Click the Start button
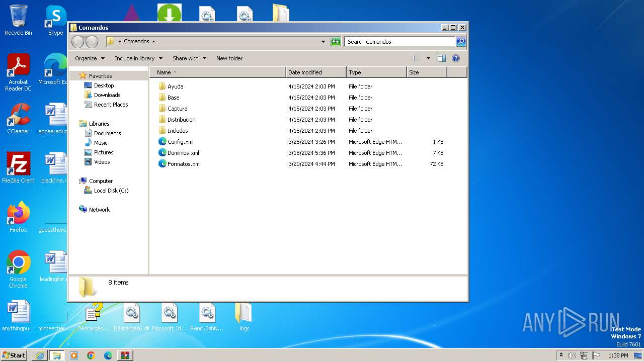Image resolution: width=644 pixels, height=362 pixels. tap(15, 355)
